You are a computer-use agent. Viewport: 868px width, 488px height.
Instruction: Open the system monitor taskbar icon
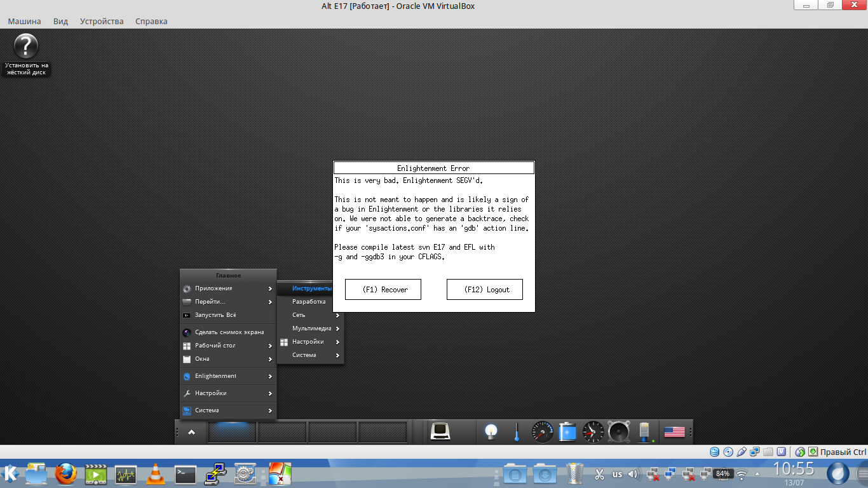click(126, 474)
